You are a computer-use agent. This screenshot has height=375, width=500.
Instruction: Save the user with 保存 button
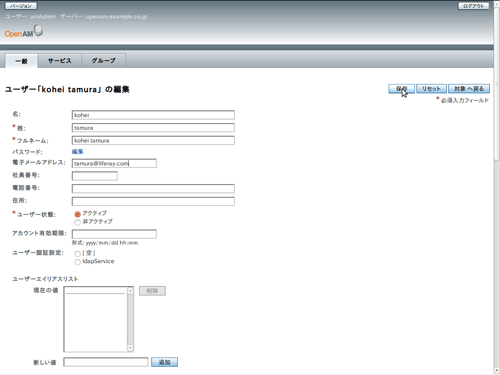(401, 89)
